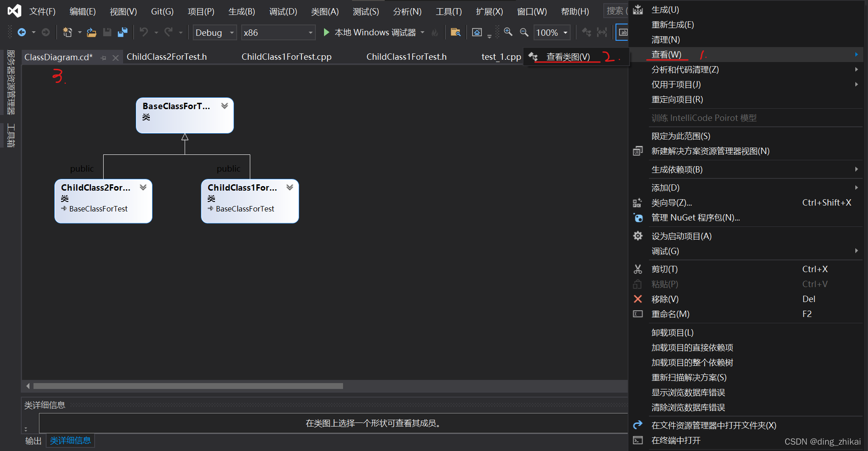Image resolution: width=868 pixels, height=451 pixels.
Task: Choose Clean (清理) in context menu
Action: click(666, 39)
